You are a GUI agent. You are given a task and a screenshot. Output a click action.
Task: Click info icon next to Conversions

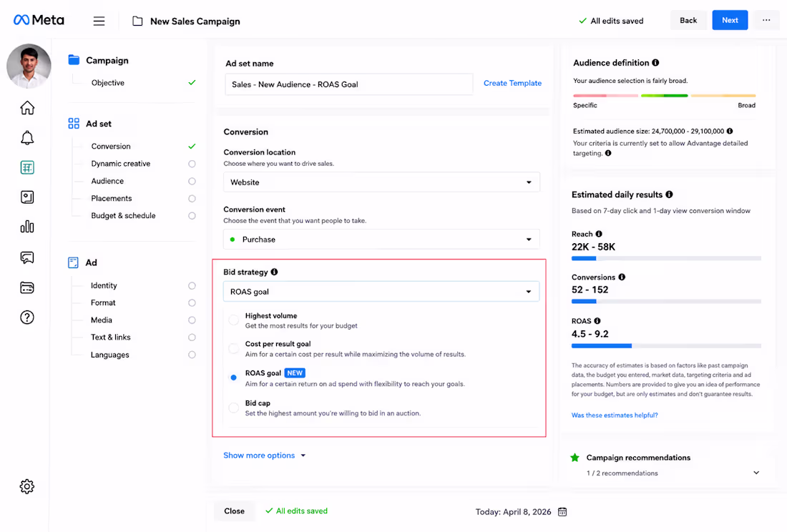[x=622, y=277]
